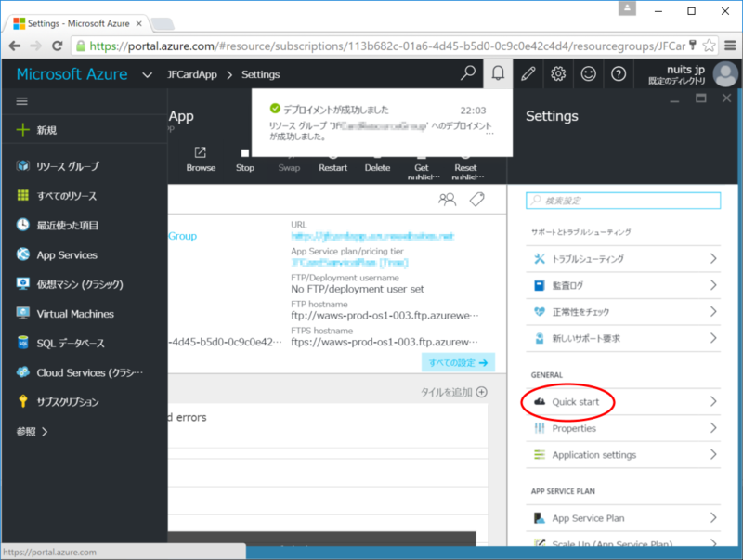Open the portal search magnifier icon

tap(468, 73)
